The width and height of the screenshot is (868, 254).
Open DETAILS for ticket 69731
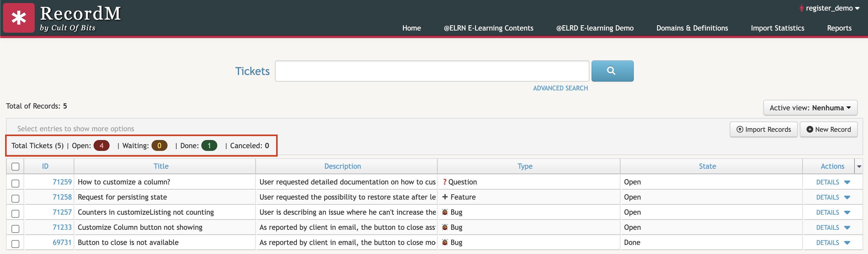coord(827,243)
